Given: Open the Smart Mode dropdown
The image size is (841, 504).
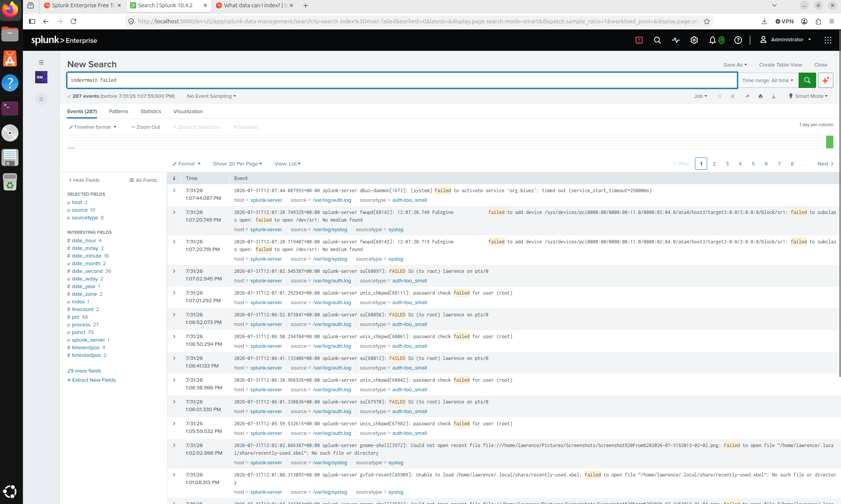Looking at the screenshot, I should 809,96.
